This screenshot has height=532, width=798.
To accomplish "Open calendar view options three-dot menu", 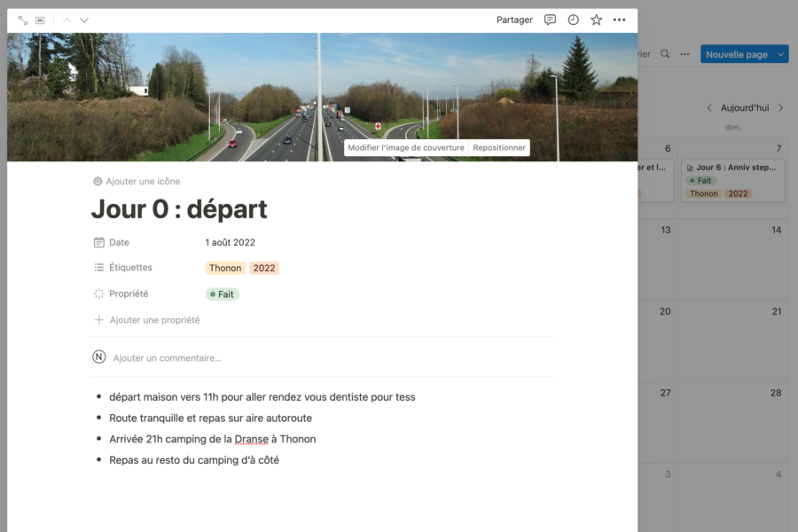I will (685, 54).
